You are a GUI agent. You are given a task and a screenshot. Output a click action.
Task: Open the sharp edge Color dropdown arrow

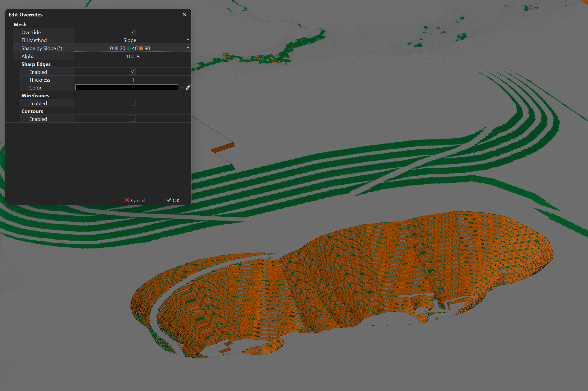point(182,87)
